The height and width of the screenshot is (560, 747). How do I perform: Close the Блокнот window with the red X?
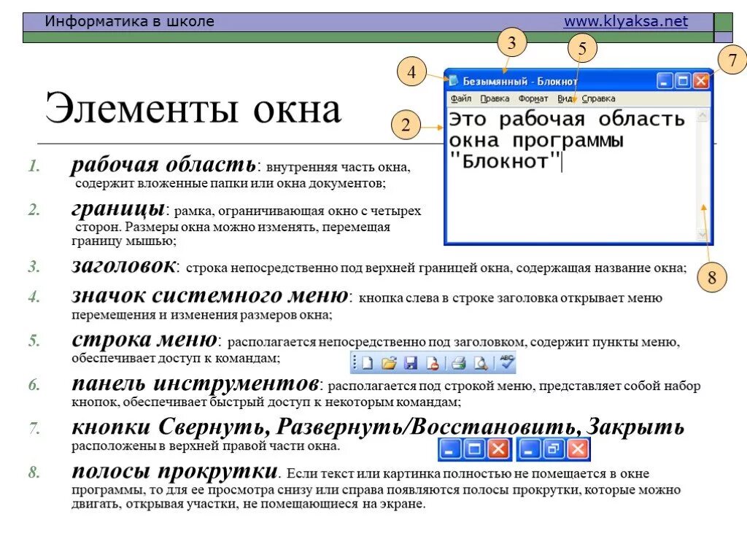click(701, 81)
